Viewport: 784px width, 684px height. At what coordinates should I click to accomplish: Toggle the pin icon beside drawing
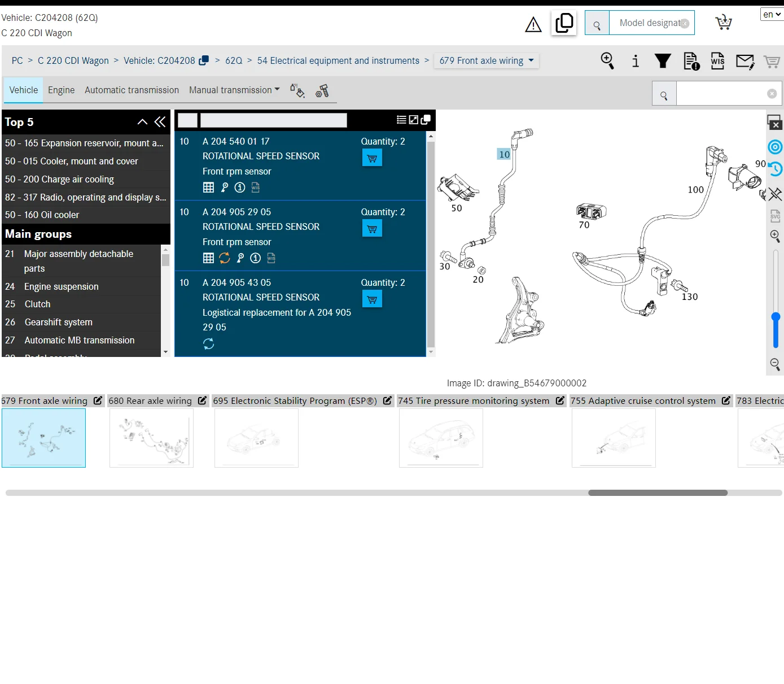pos(776,194)
